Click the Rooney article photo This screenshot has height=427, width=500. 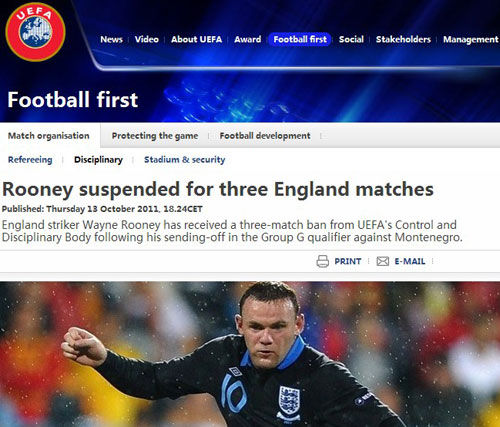[250, 354]
